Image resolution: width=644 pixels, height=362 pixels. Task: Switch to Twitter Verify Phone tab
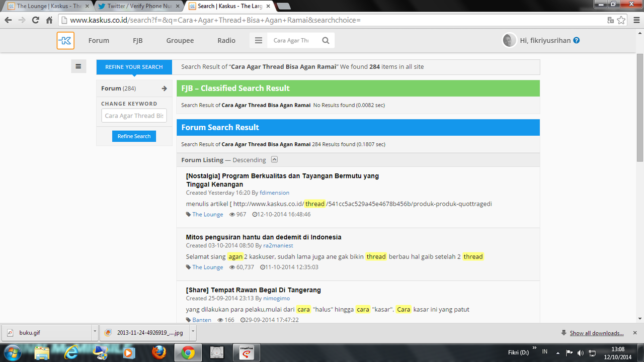click(139, 6)
